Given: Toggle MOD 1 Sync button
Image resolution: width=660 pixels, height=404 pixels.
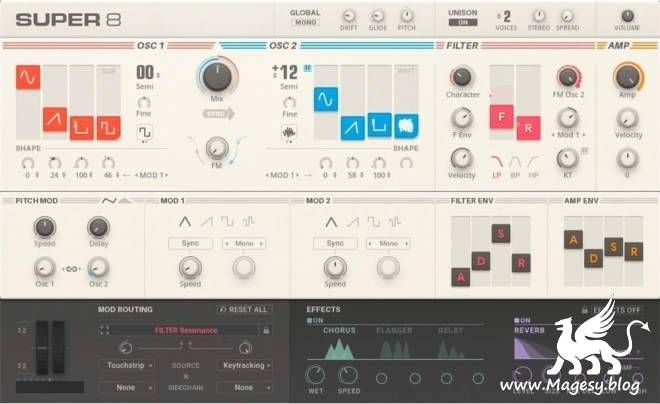Looking at the screenshot, I should pos(190,243).
